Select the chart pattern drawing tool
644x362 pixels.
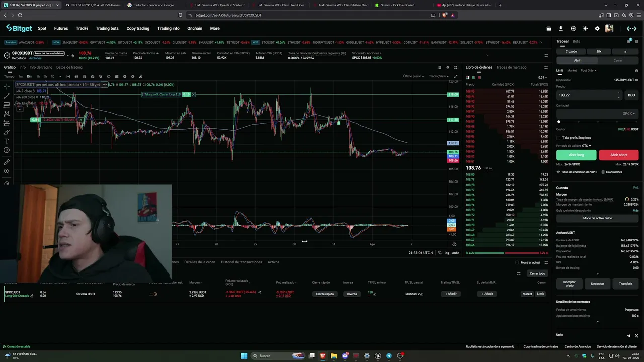point(7,114)
